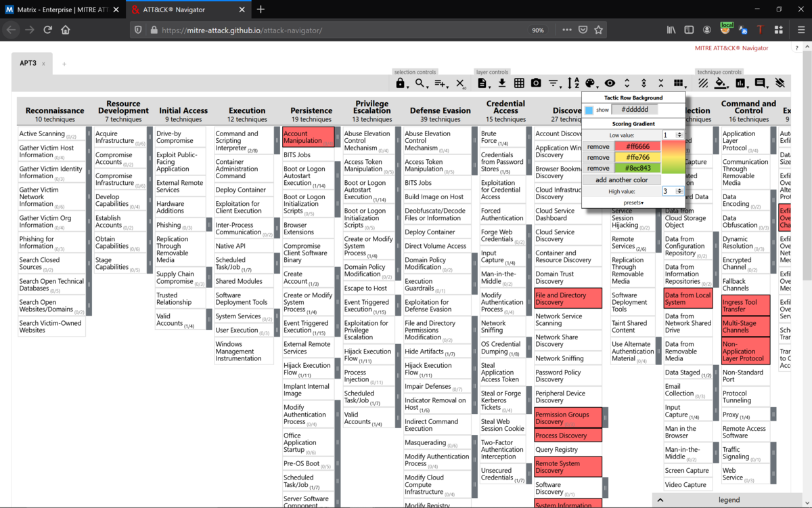The width and height of the screenshot is (812, 508).
Task: Toggle the tactic row background show checkbox
Action: (x=589, y=110)
